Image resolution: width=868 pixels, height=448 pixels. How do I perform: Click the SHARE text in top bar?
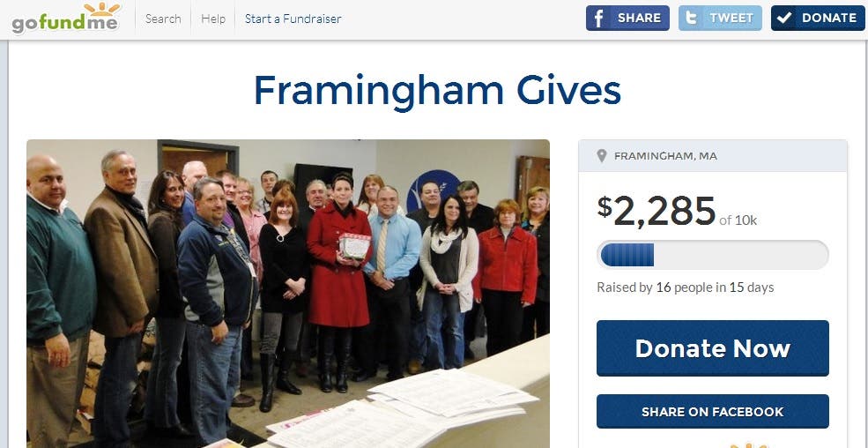[x=640, y=18]
